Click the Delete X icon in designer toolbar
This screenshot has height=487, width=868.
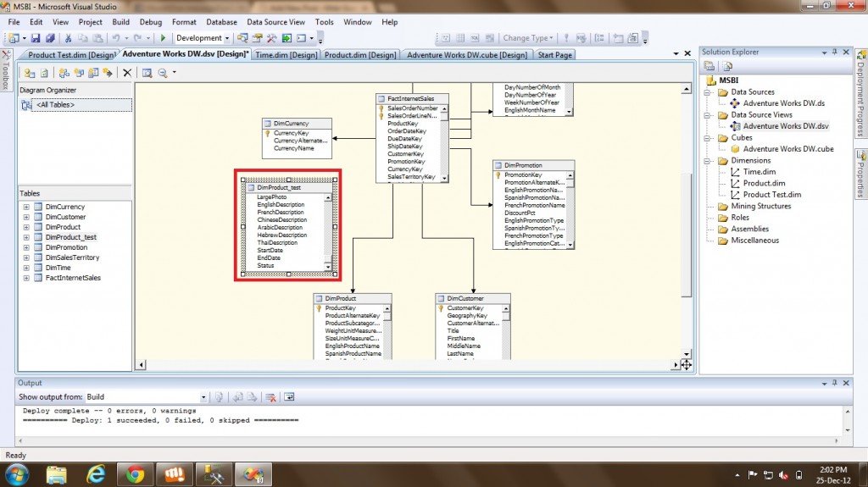[x=127, y=73]
